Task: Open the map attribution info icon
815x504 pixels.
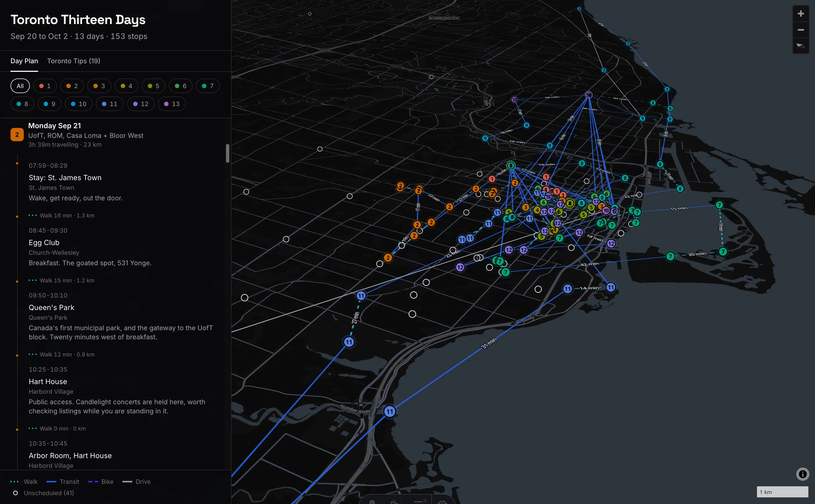Action: (x=802, y=474)
